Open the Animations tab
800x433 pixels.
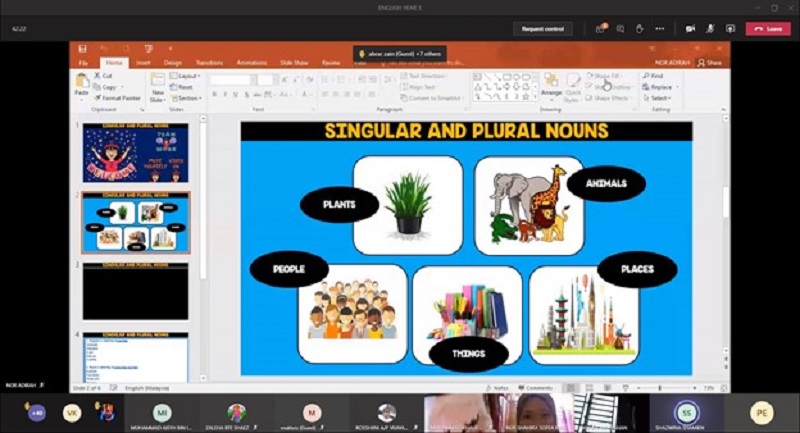pyautogui.click(x=252, y=63)
